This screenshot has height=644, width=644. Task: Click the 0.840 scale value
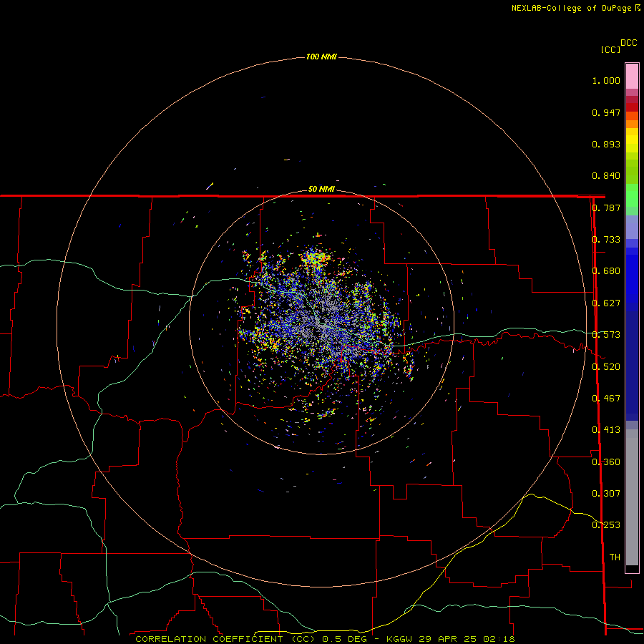click(606, 176)
